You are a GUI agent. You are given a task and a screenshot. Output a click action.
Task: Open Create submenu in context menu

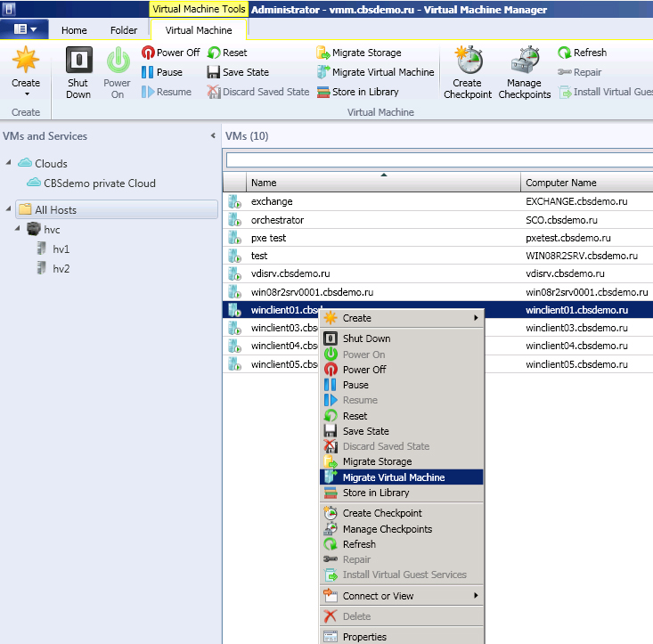402,318
